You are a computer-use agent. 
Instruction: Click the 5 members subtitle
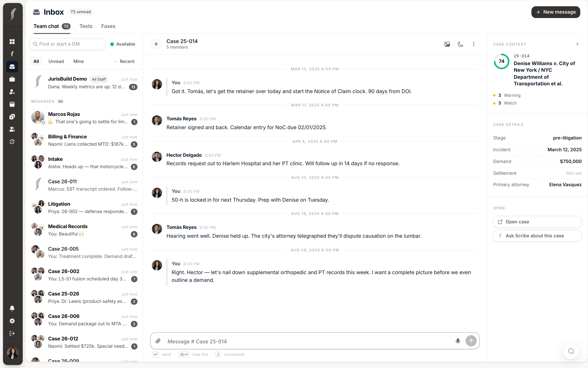point(177,47)
